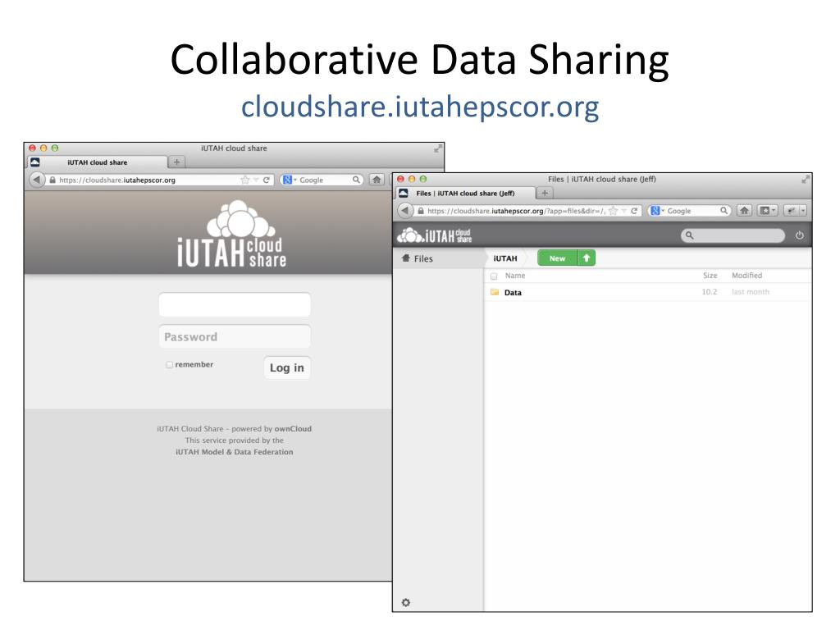Click into the username field on login page
The width and height of the screenshot is (840, 630).
[235, 305]
